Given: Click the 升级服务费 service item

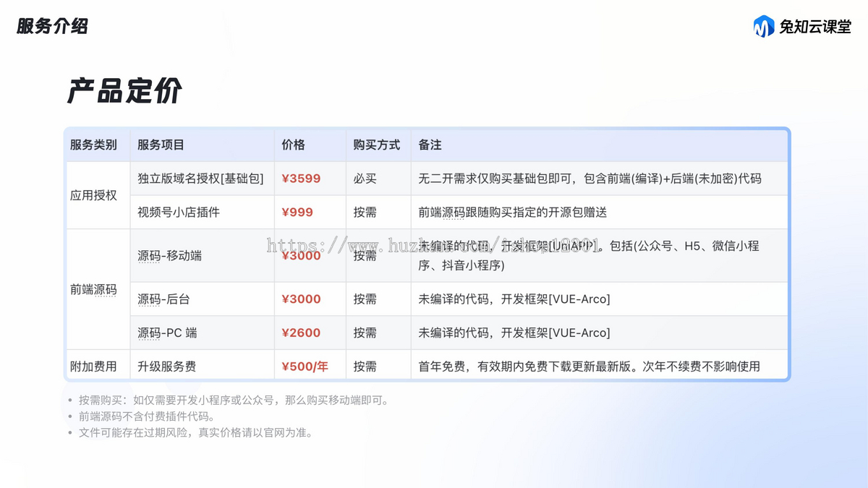Looking at the screenshot, I should [167, 367].
